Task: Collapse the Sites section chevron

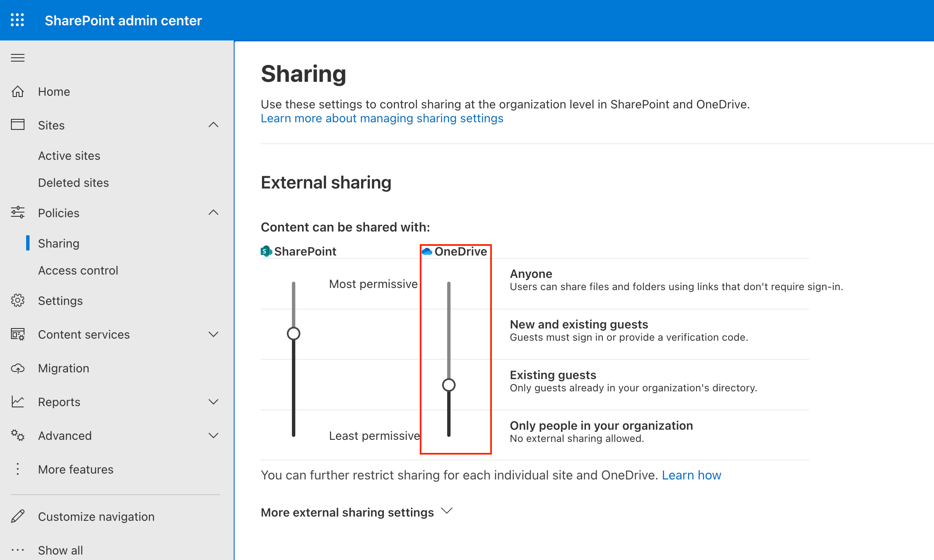Action: coord(213,125)
